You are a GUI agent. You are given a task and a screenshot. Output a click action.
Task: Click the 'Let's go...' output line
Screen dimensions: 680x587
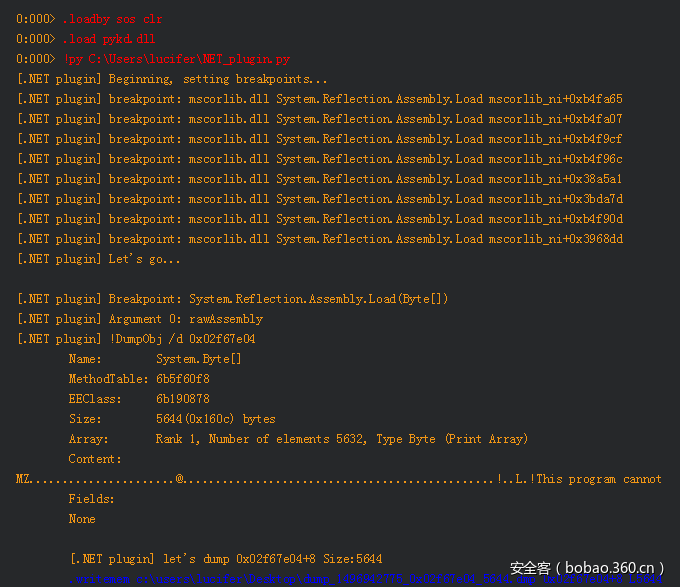[144, 259]
